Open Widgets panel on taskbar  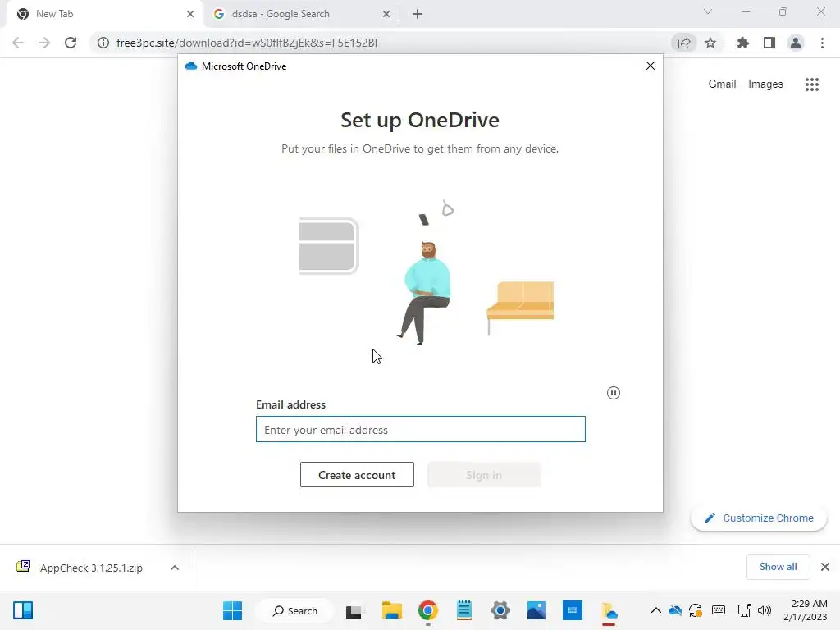point(23,610)
